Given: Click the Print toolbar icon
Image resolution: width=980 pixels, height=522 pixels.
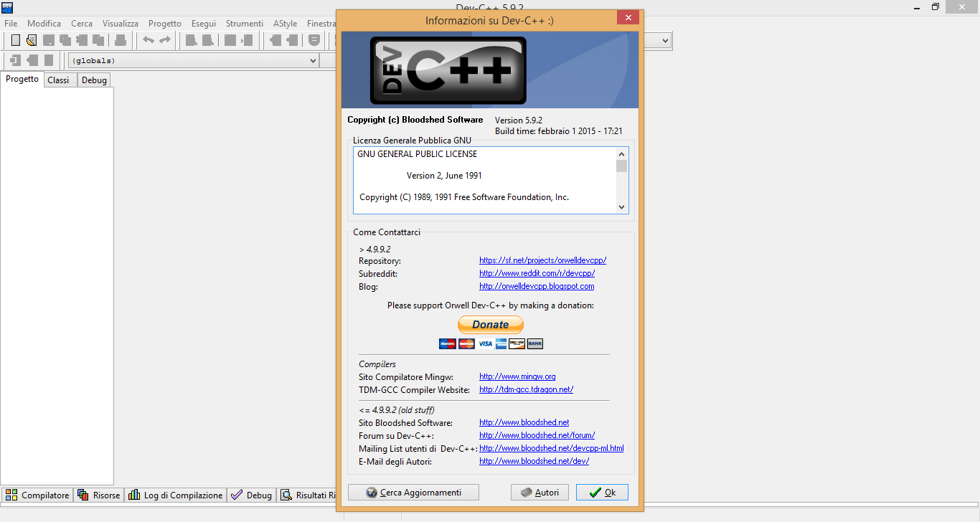Looking at the screenshot, I should coord(121,40).
